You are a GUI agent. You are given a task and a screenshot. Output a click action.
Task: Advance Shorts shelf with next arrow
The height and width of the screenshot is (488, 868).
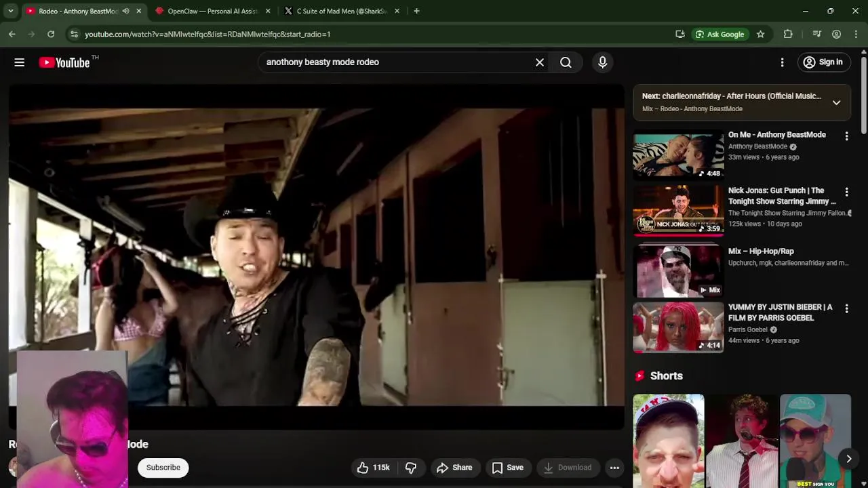(848, 459)
